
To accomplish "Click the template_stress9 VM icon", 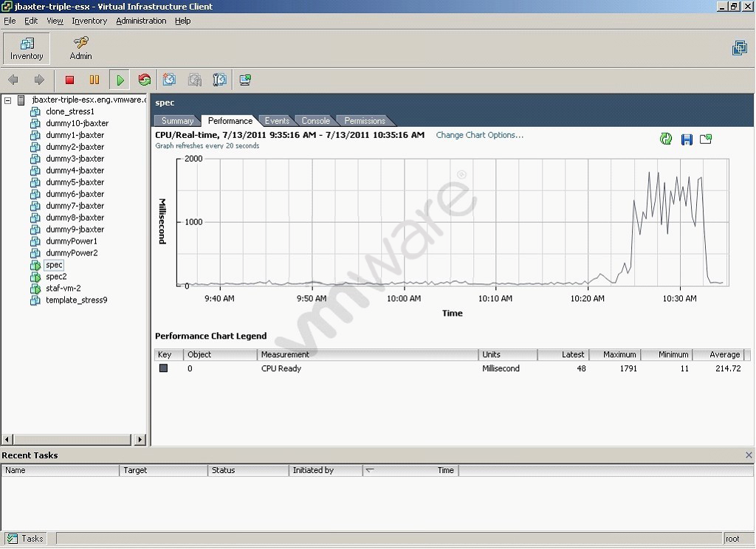I will click(35, 300).
